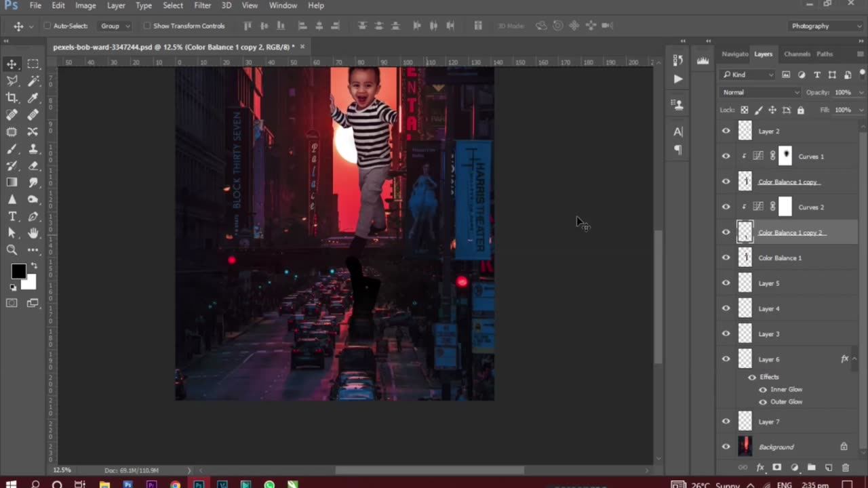Lock all with padlock icon

(x=801, y=110)
